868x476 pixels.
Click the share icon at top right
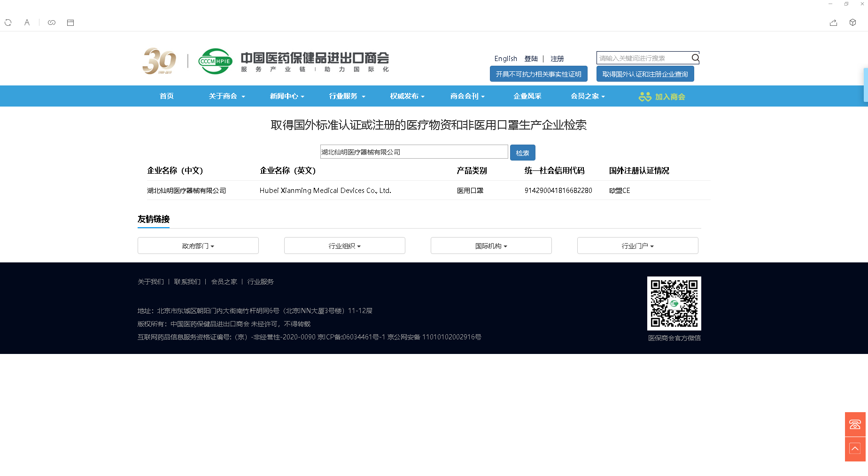[833, 23]
